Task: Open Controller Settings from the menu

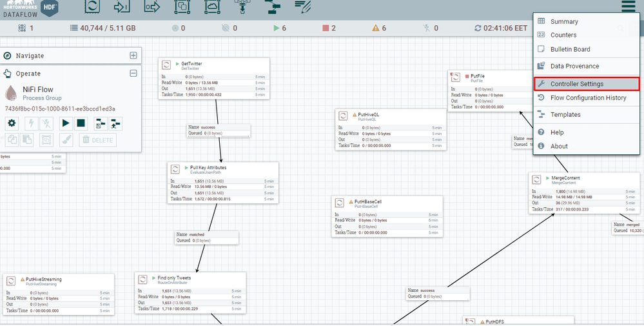Action: tap(586, 84)
